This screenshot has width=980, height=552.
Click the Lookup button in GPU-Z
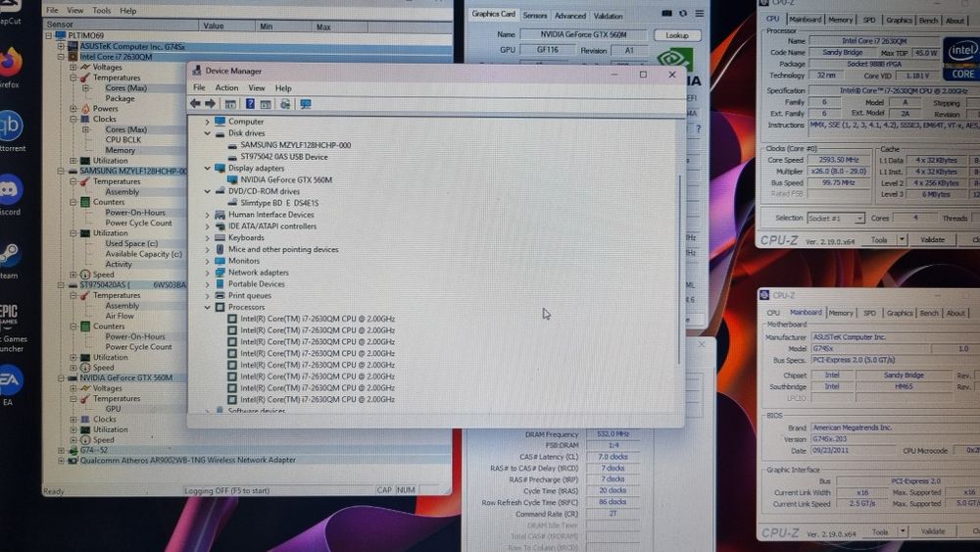click(x=677, y=35)
